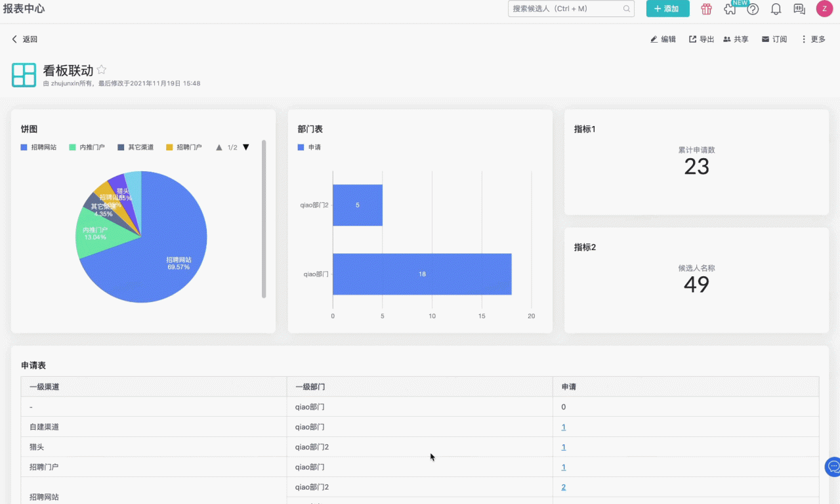
Task: Click the qiao部门 bar with value 18
Action: coord(422,274)
